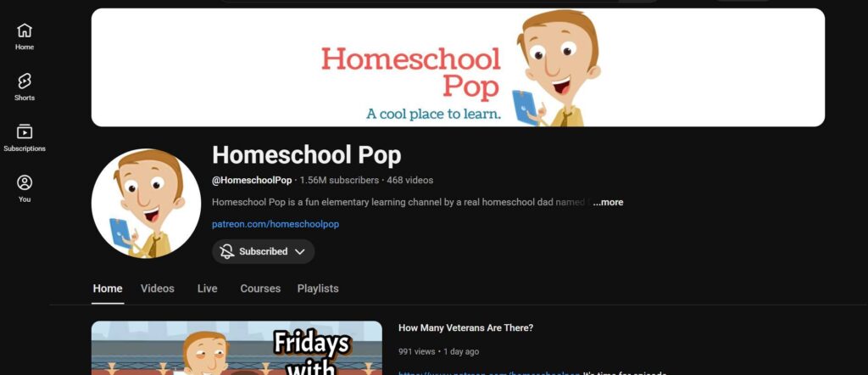Switch to the Videos tab

157,288
